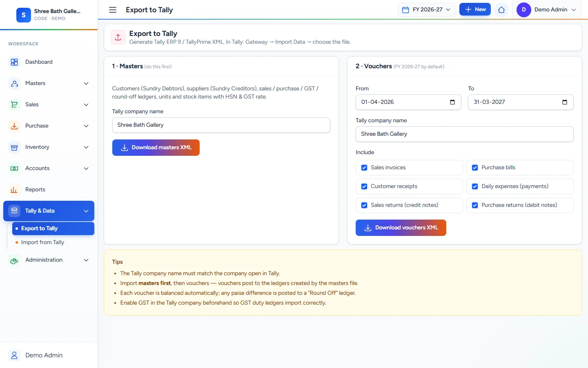This screenshot has height=368, width=588.
Task: Open the Demo Admin account dropdown chevron
Action: click(x=573, y=10)
